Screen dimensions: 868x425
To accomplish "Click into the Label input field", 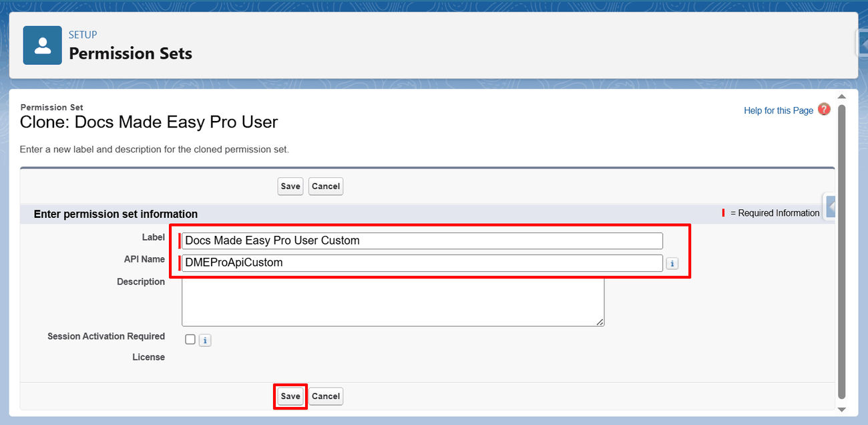I will point(422,241).
